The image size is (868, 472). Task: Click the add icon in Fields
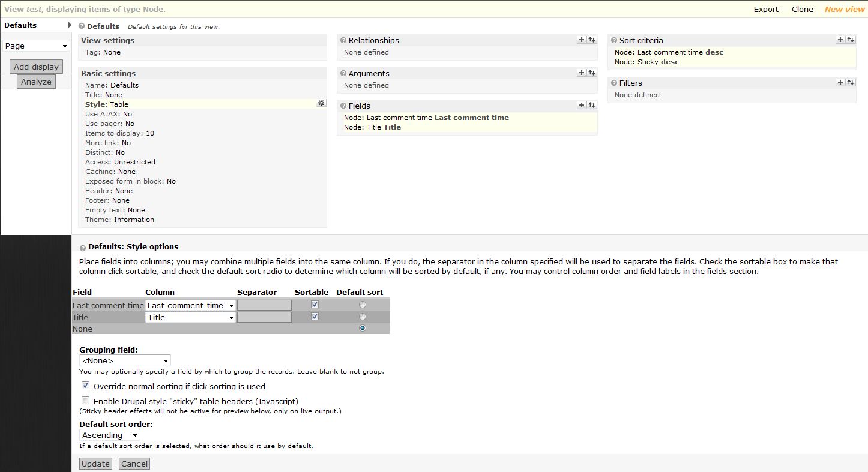coord(581,105)
